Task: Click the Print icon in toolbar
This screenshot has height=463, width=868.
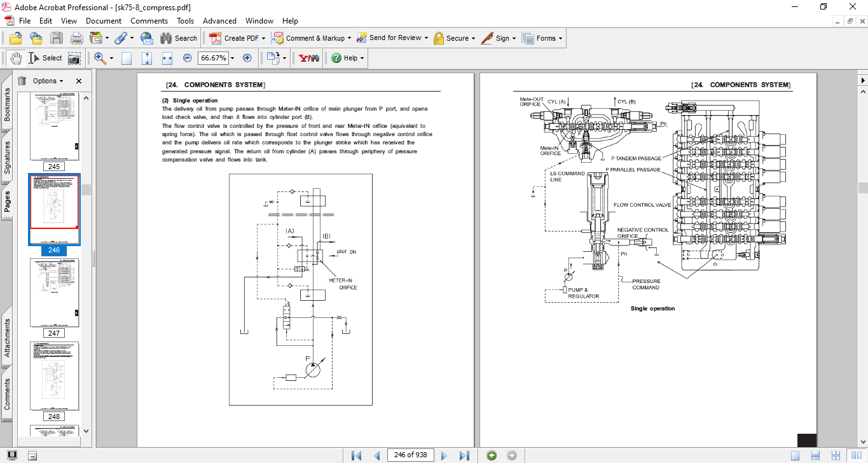Action: (x=76, y=38)
